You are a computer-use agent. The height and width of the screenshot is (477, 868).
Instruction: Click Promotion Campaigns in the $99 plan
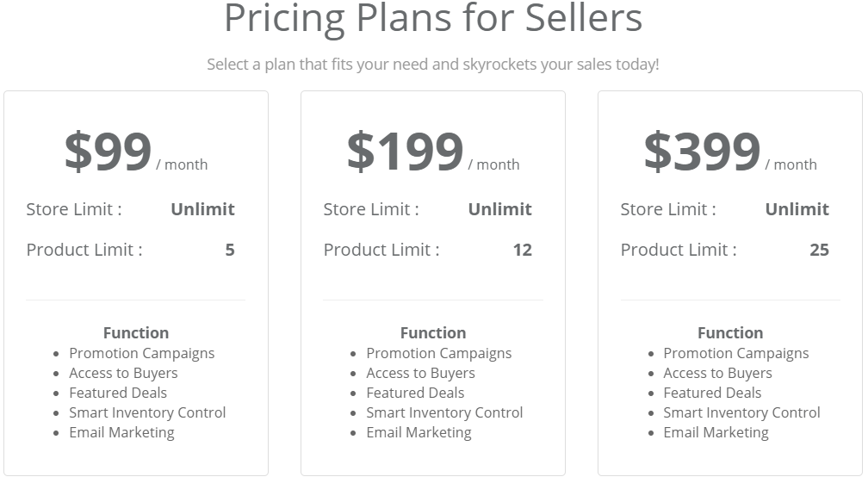tap(142, 354)
